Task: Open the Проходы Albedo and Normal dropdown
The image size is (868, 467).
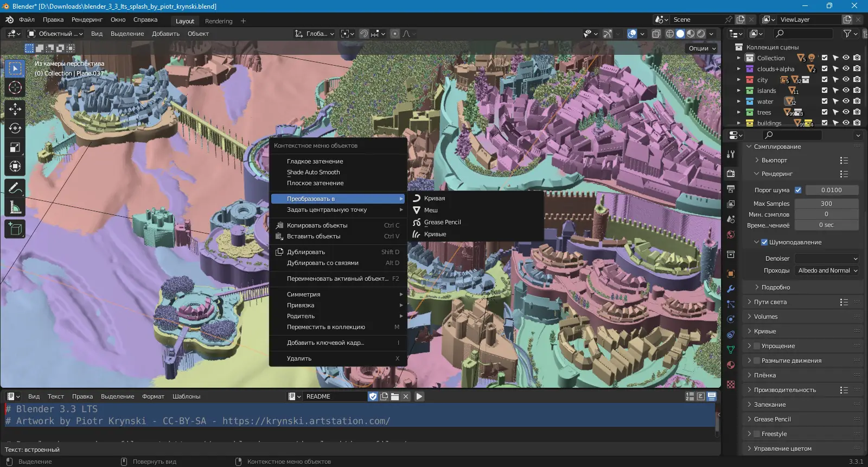Action: point(826,270)
